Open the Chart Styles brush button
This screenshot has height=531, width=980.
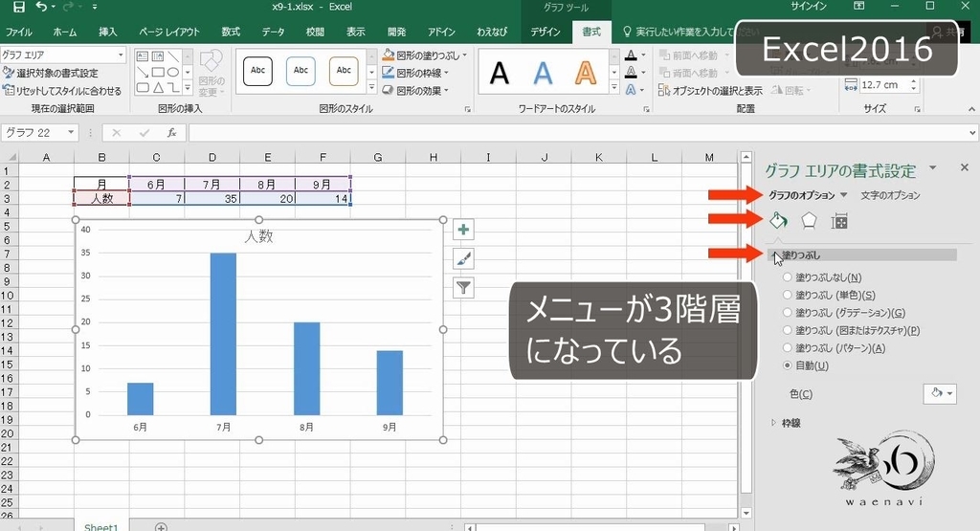click(x=463, y=258)
